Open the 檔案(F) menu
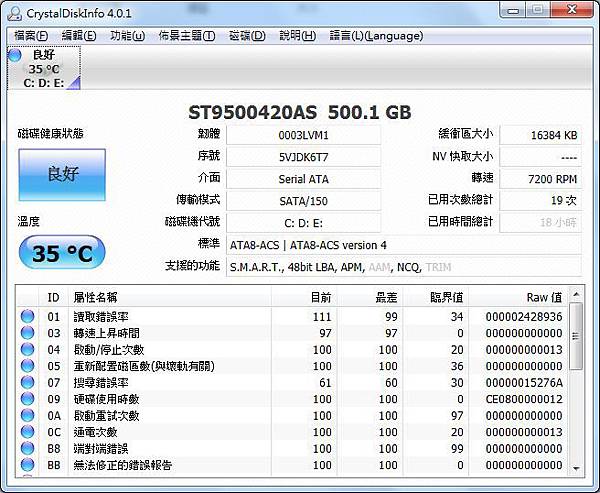600x493 pixels. click(x=31, y=36)
